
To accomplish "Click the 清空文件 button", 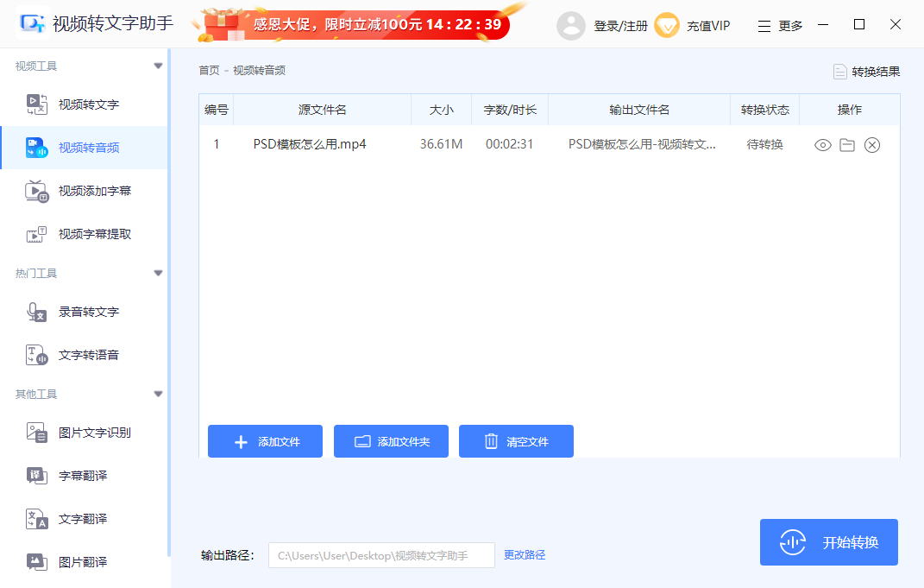I will click(516, 441).
